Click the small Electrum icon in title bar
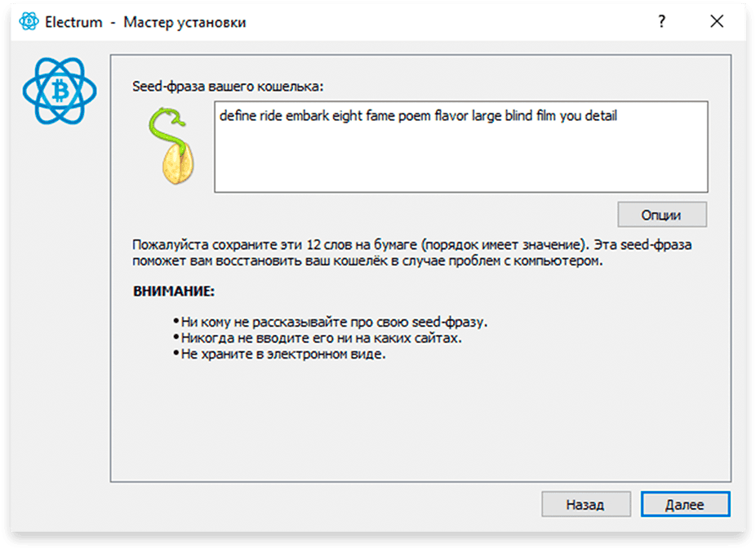Image resolution: width=756 pixels, height=549 pixels. coord(29,21)
